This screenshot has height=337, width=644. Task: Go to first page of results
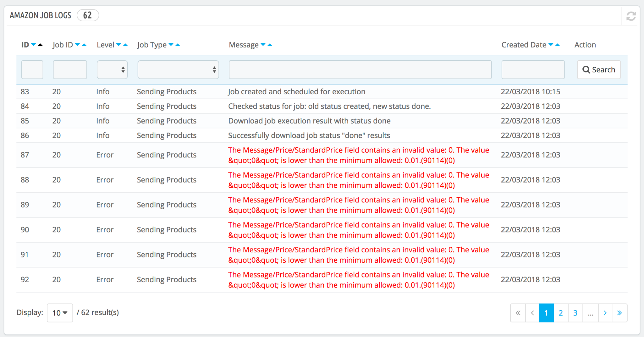518,313
